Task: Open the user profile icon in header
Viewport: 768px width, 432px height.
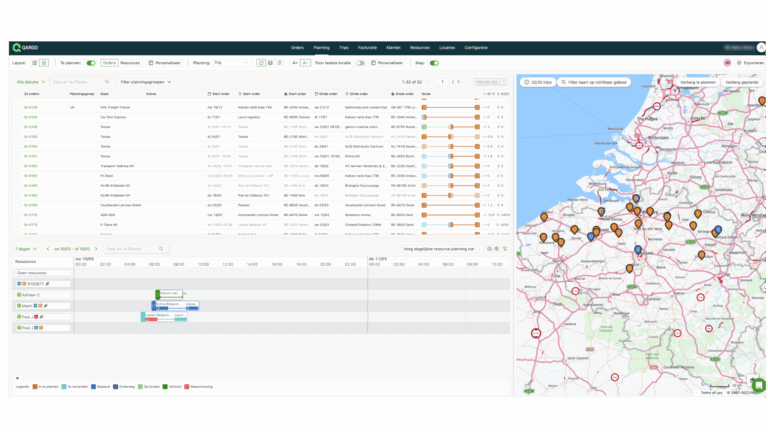Action: (761, 48)
